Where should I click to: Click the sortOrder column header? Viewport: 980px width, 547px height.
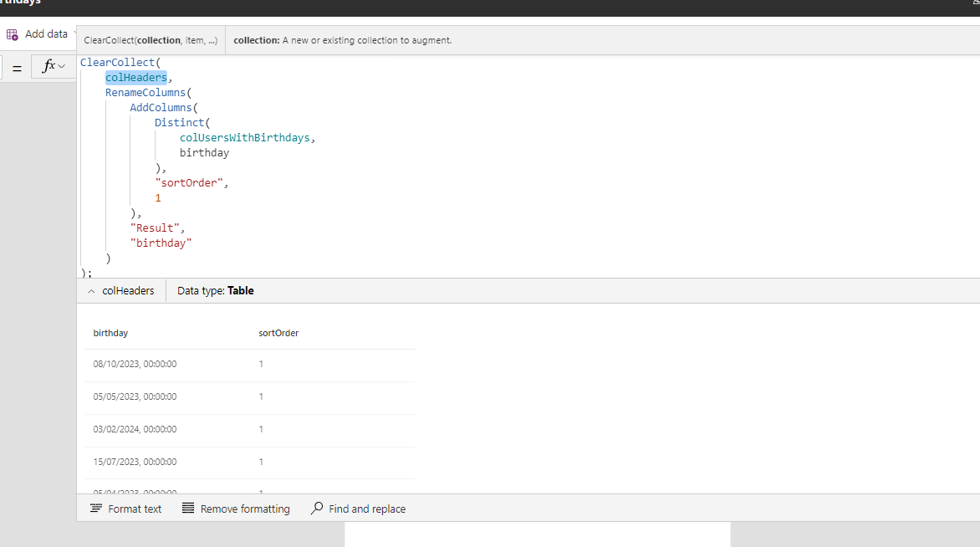click(x=278, y=333)
